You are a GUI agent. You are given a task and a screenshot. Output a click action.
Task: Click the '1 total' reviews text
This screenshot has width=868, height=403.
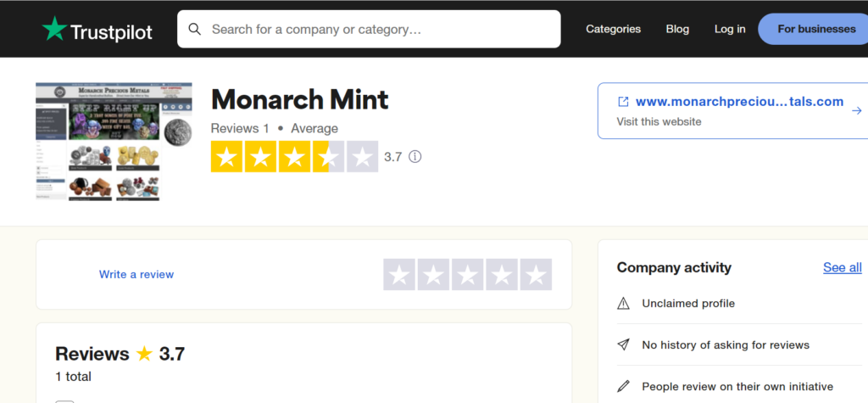[x=73, y=377]
